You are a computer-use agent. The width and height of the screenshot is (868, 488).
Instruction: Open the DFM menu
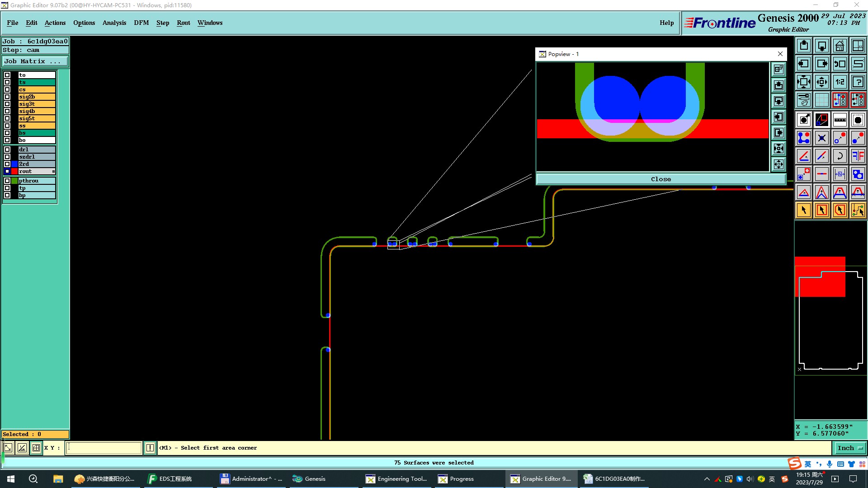click(141, 23)
